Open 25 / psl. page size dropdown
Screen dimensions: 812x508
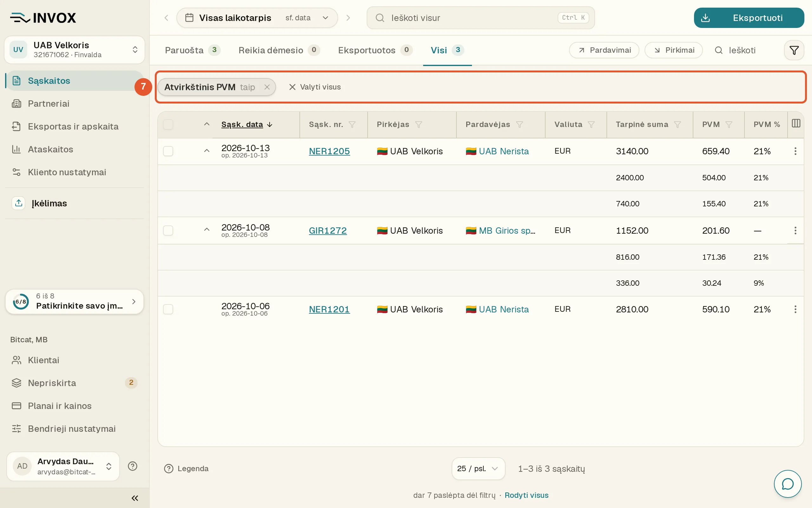click(x=478, y=468)
